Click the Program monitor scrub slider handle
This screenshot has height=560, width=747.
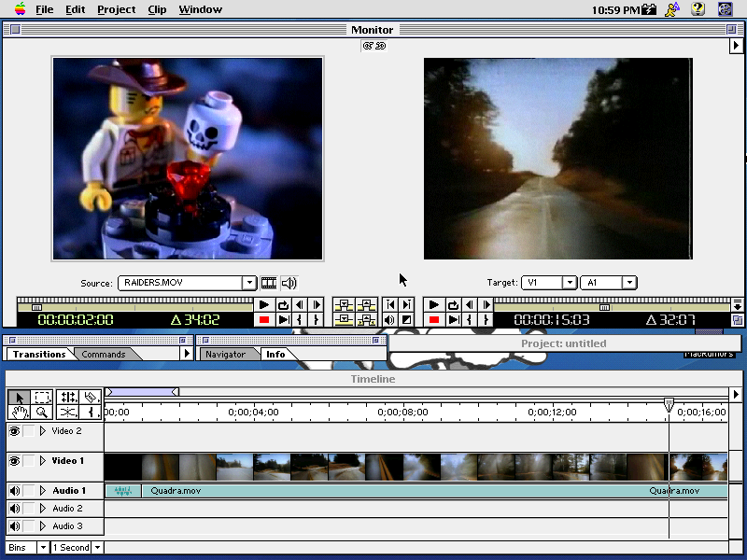604,307
